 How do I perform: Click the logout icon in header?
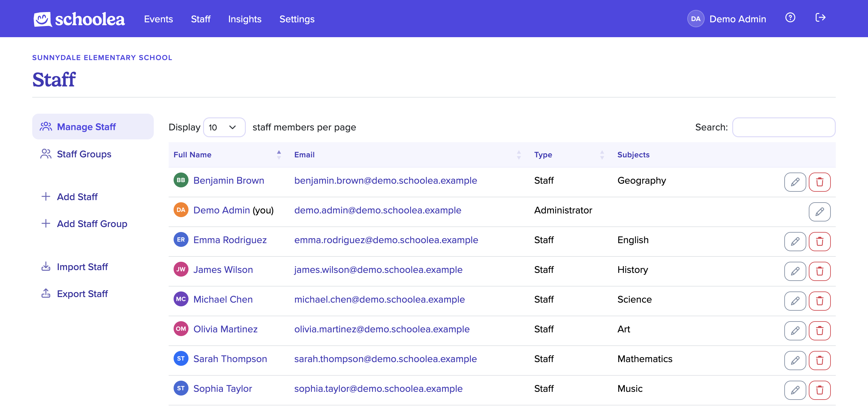coord(821,18)
